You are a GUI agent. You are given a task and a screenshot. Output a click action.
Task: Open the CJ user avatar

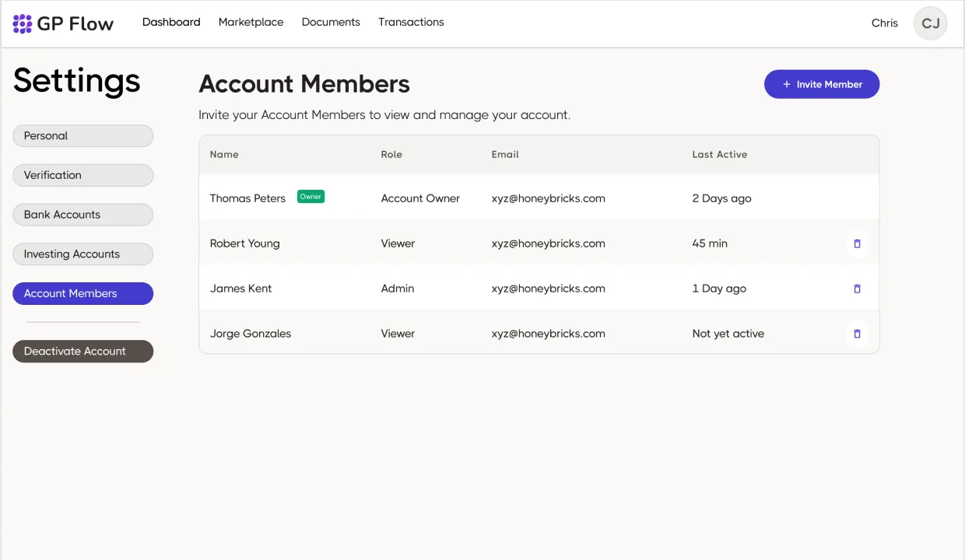pos(930,23)
